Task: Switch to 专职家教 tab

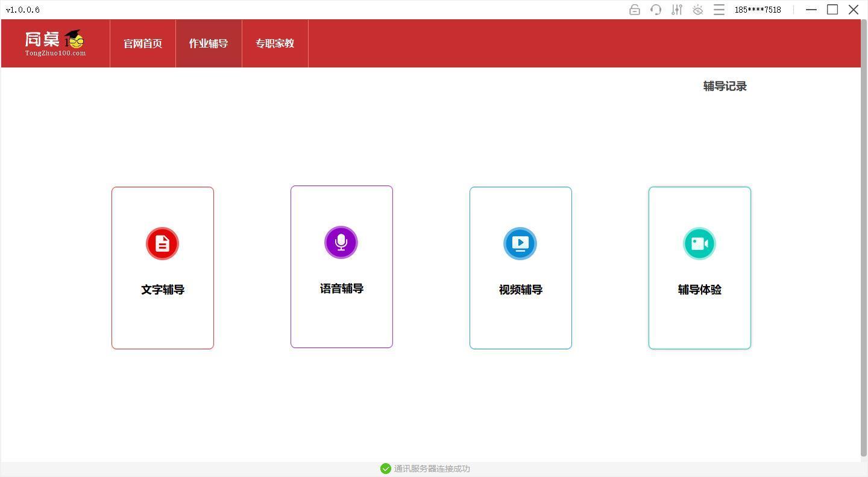Action: click(x=275, y=43)
